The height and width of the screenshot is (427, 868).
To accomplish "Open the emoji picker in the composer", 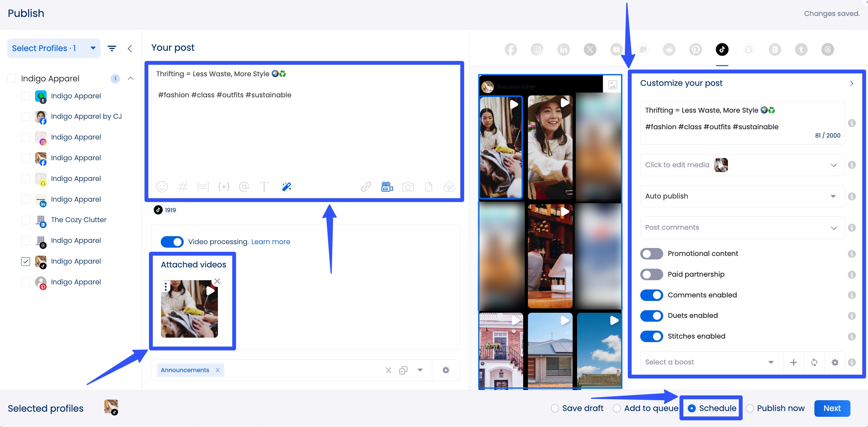I will (x=162, y=187).
